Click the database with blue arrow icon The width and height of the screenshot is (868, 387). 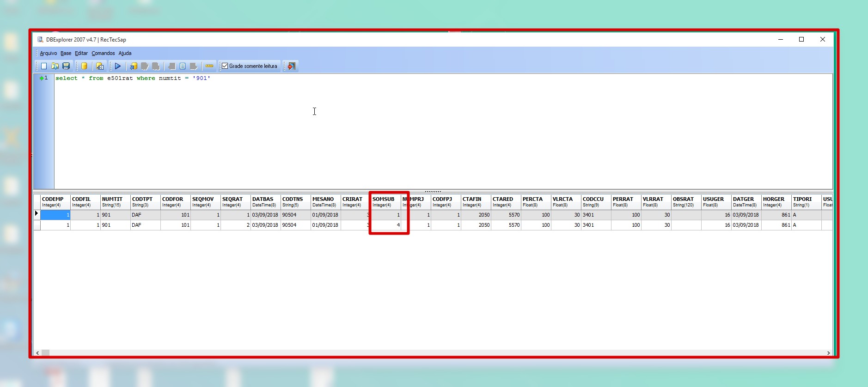point(134,66)
